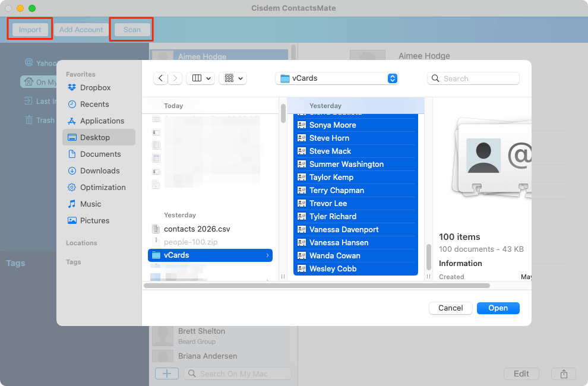This screenshot has width=588, height=386.
Task: Click the vCard icon beside Wesley Cobb
Action: (x=302, y=268)
